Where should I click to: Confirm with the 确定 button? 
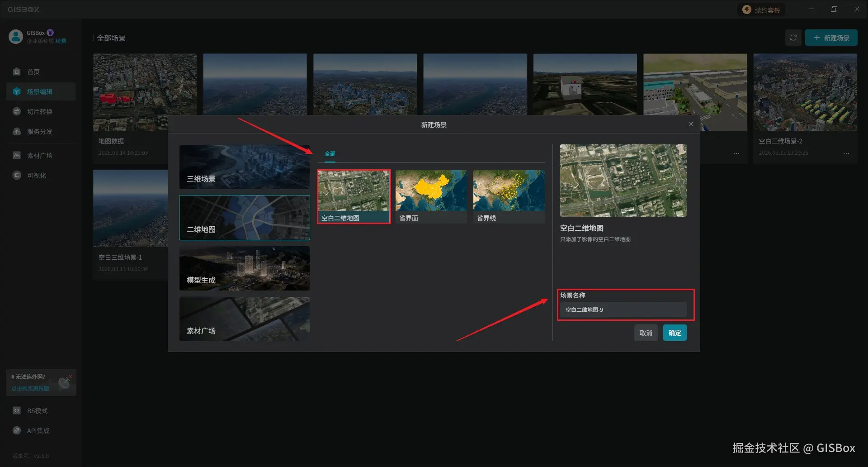coord(675,333)
